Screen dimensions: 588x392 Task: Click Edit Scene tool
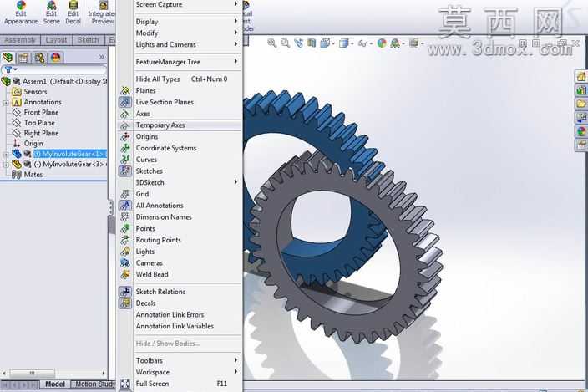(52, 13)
